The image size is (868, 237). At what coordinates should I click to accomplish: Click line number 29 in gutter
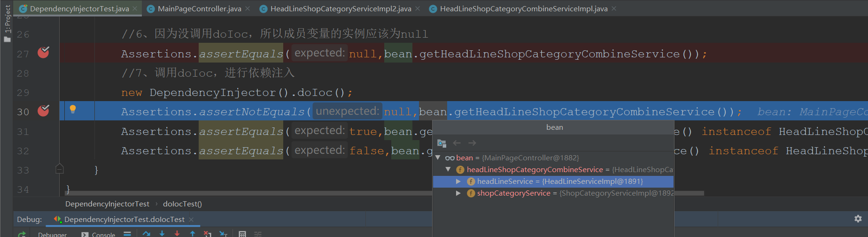click(x=23, y=93)
